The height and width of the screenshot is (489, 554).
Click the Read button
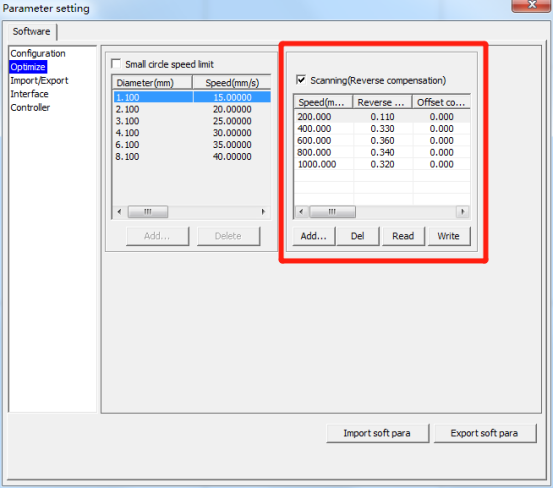click(403, 236)
